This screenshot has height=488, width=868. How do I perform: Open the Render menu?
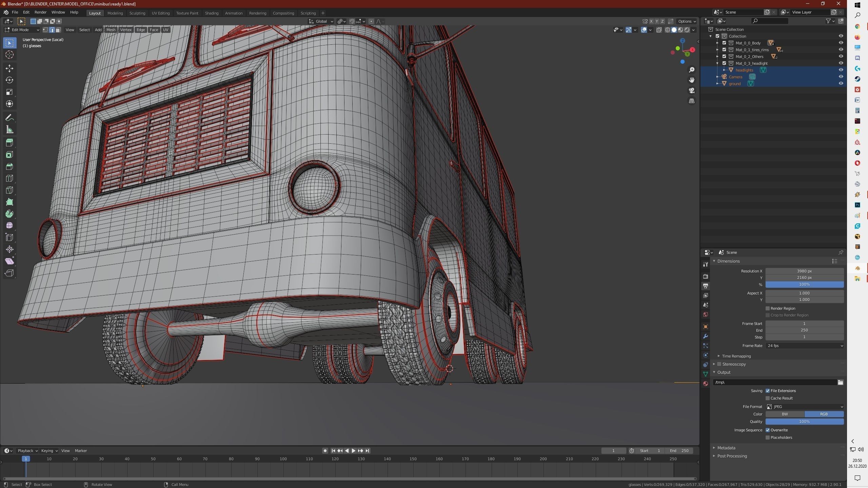click(40, 12)
